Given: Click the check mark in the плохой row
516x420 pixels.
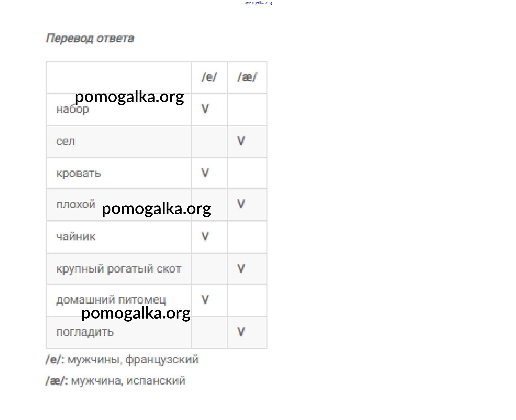Looking at the screenshot, I should coord(241,205).
